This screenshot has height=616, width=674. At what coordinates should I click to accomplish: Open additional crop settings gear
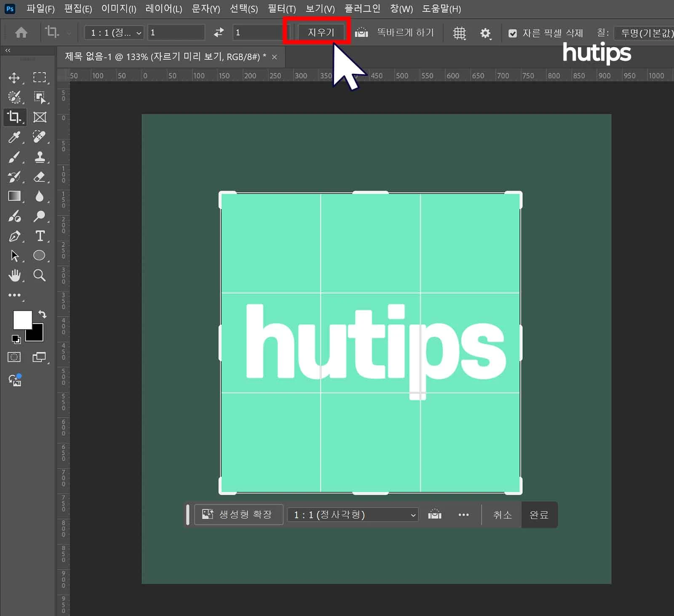tap(485, 33)
